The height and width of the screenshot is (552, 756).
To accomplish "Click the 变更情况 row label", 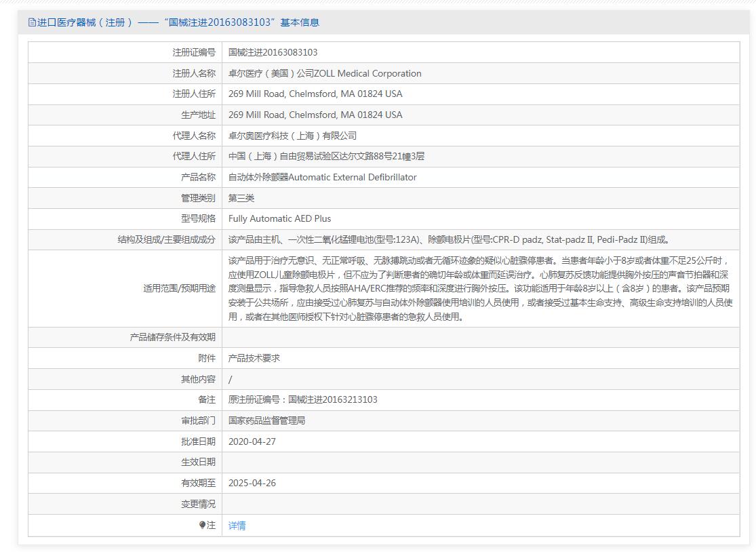I will click(x=198, y=504).
